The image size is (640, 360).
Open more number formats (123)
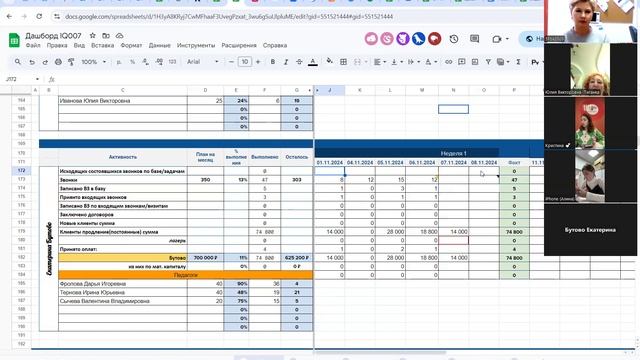point(172,62)
